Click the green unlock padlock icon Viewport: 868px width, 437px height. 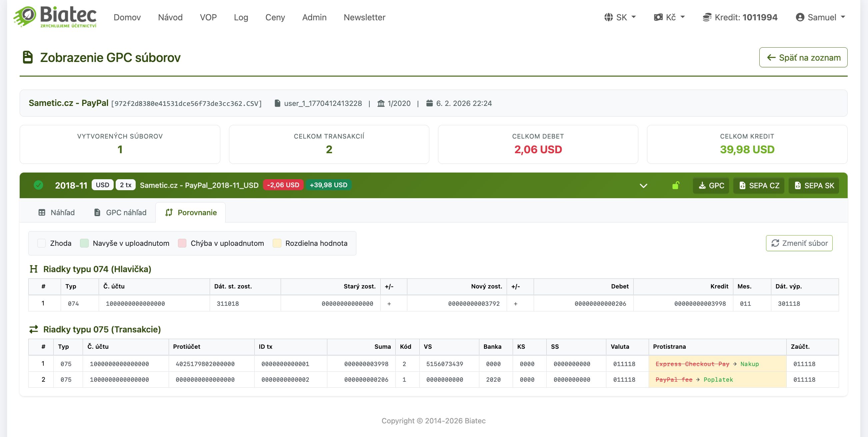(x=676, y=186)
